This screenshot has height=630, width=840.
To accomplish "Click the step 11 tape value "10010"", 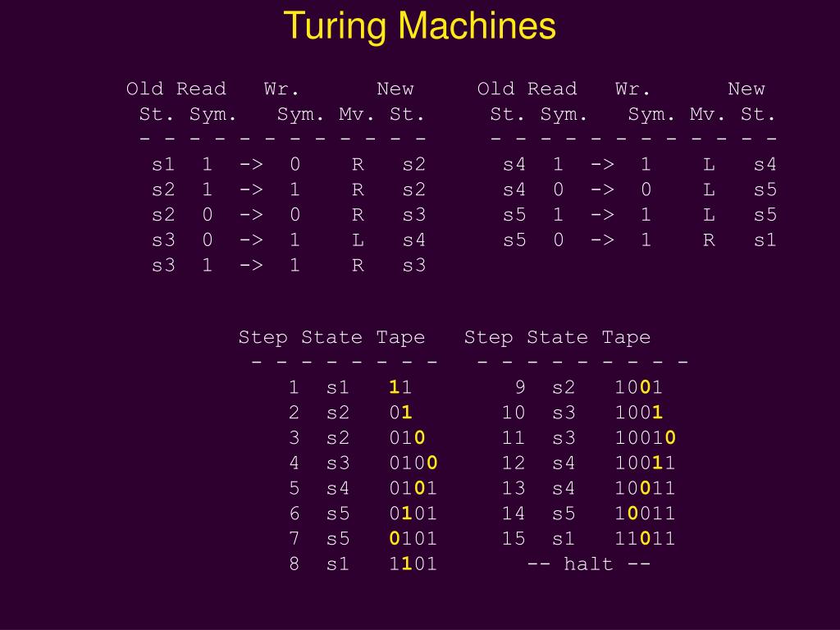I will tap(646, 437).
